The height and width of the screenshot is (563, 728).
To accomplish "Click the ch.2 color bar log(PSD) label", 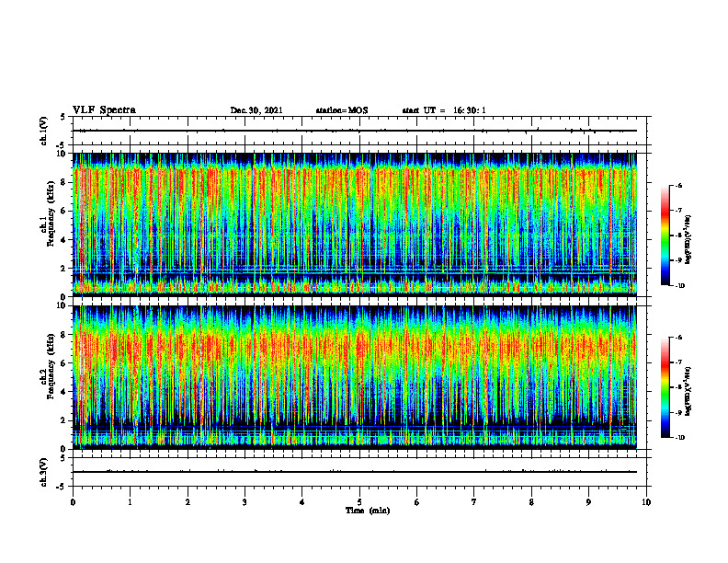I will point(688,392).
